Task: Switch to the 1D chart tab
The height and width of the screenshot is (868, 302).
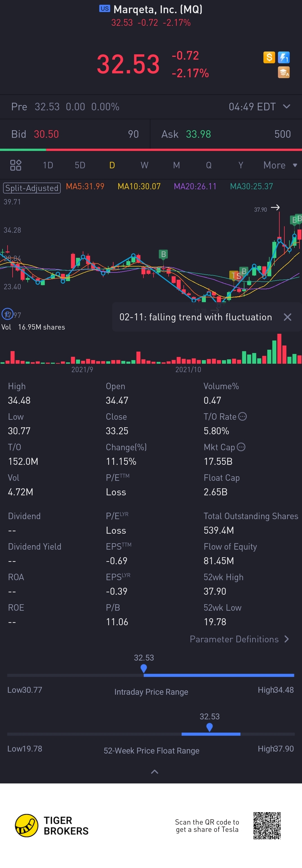Action: pyautogui.click(x=48, y=165)
